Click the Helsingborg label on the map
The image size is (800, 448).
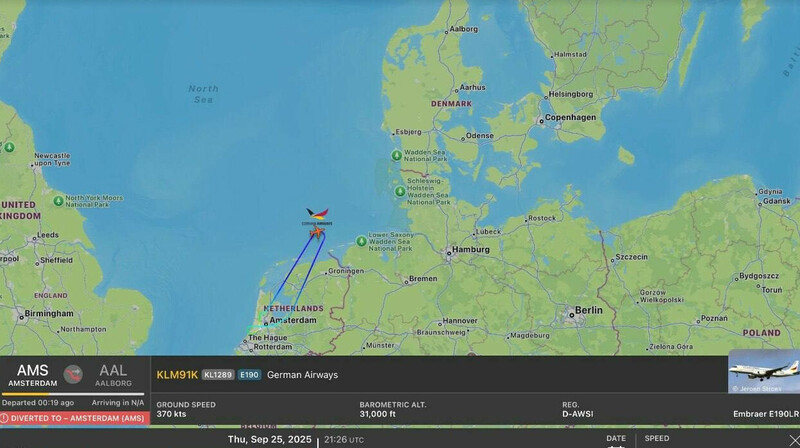570,94
